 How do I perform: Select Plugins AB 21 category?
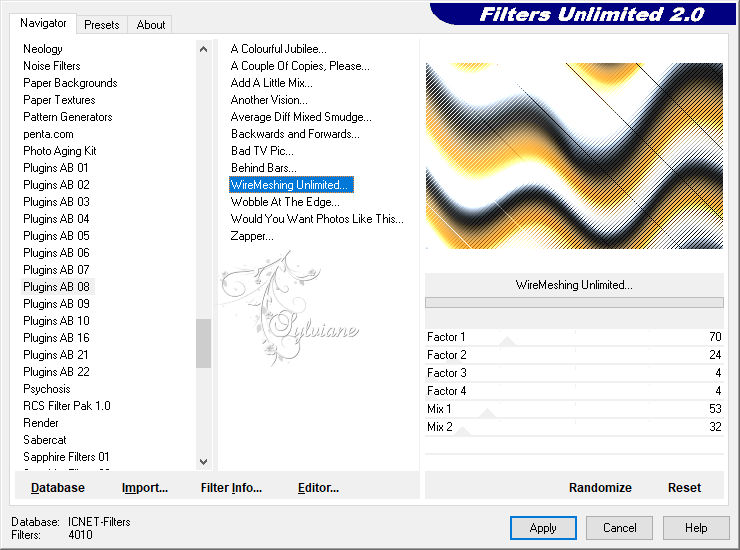(x=56, y=355)
